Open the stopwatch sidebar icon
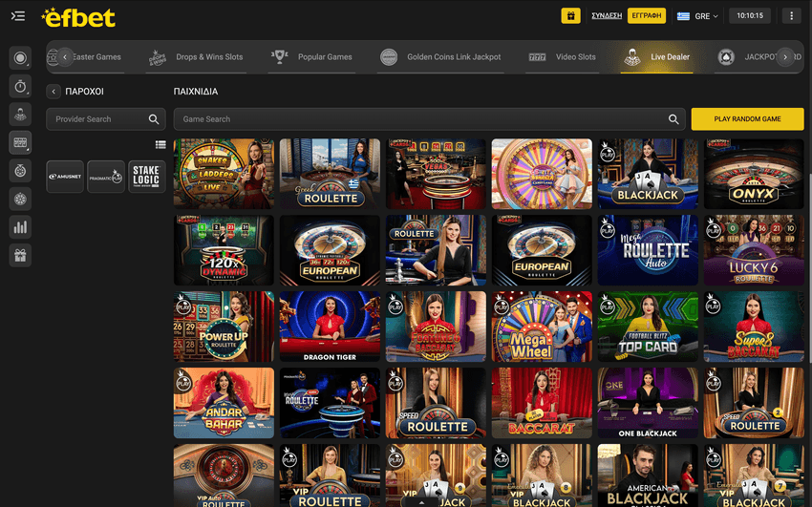 20,86
